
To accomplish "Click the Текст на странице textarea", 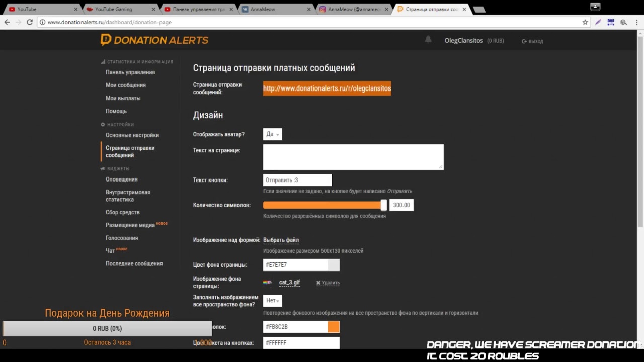I will click(353, 157).
